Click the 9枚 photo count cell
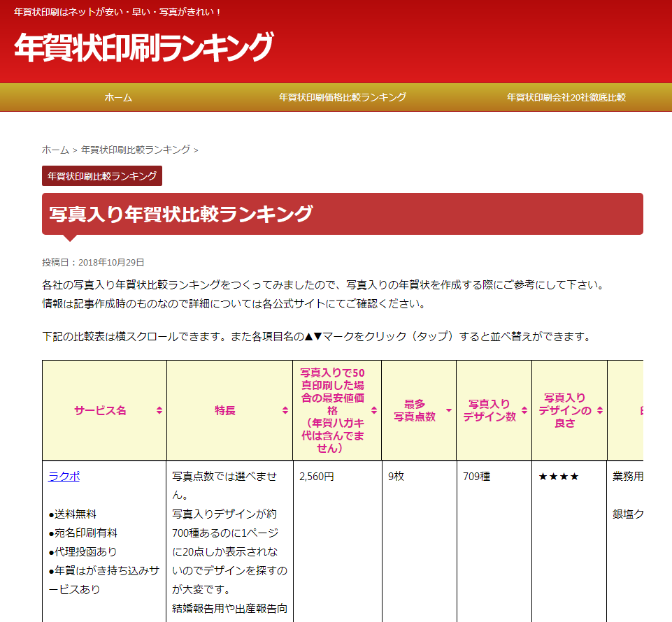This screenshot has width=672, height=622. [x=396, y=477]
